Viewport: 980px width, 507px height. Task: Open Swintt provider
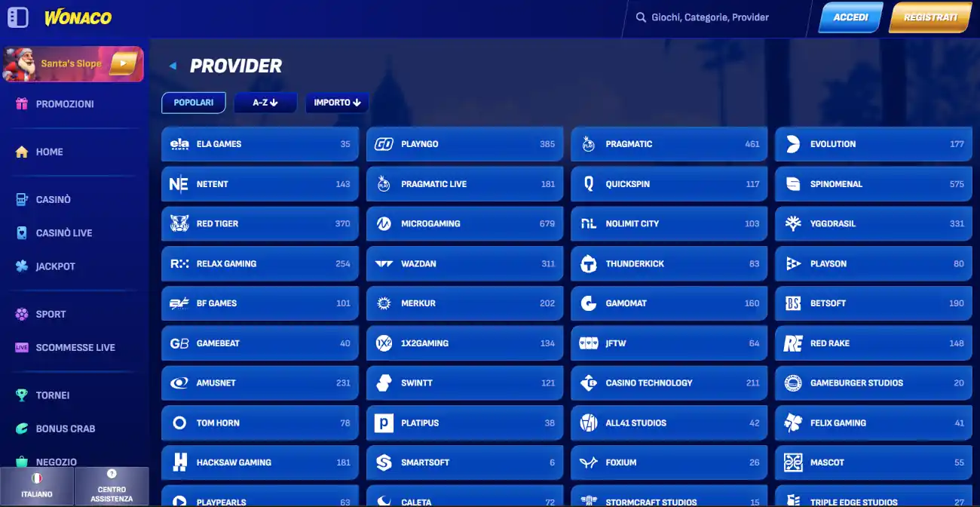coord(464,383)
